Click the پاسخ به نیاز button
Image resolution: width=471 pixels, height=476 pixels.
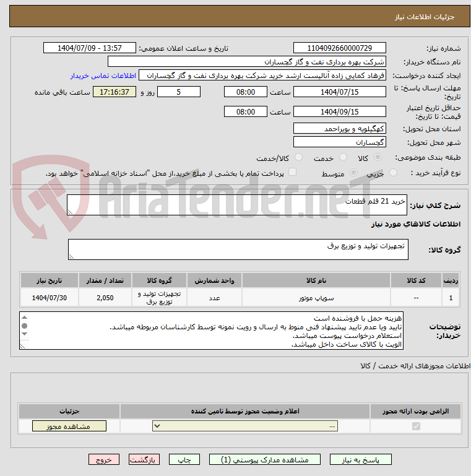click(x=361, y=460)
